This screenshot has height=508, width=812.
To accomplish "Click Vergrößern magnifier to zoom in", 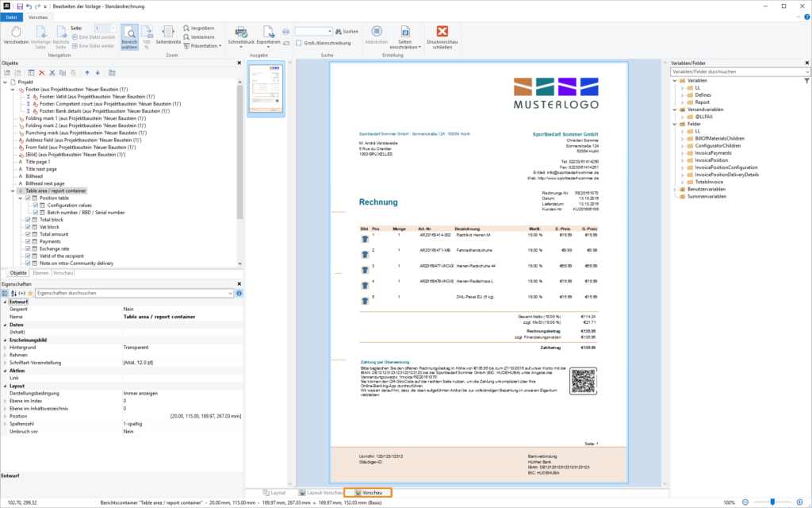I will pos(198,28).
